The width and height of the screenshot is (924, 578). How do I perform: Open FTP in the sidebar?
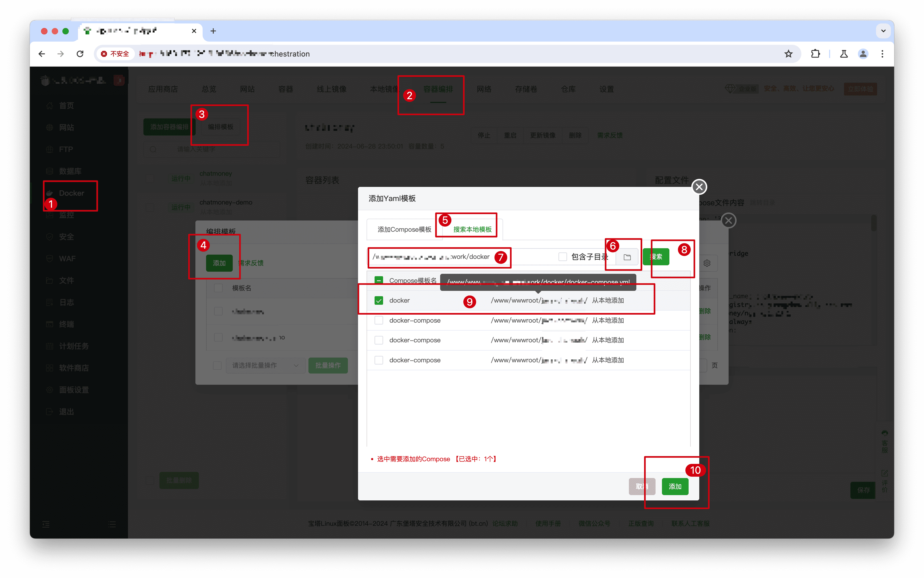(66, 149)
